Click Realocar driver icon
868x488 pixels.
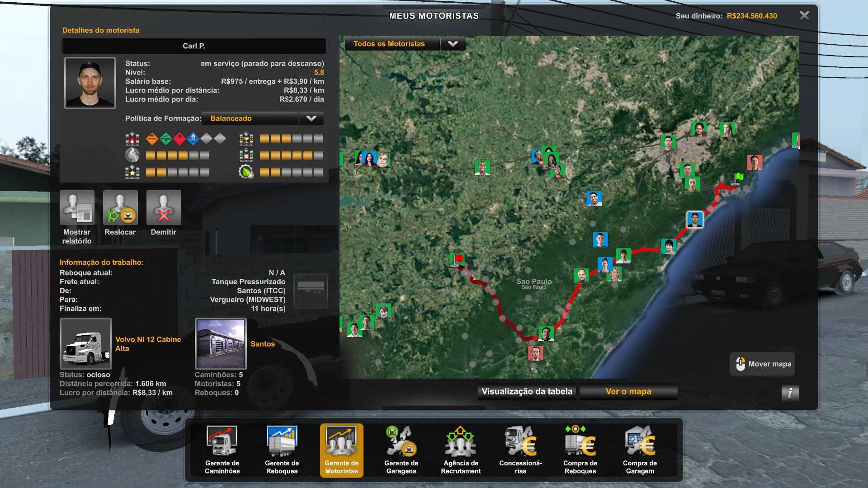(x=120, y=208)
